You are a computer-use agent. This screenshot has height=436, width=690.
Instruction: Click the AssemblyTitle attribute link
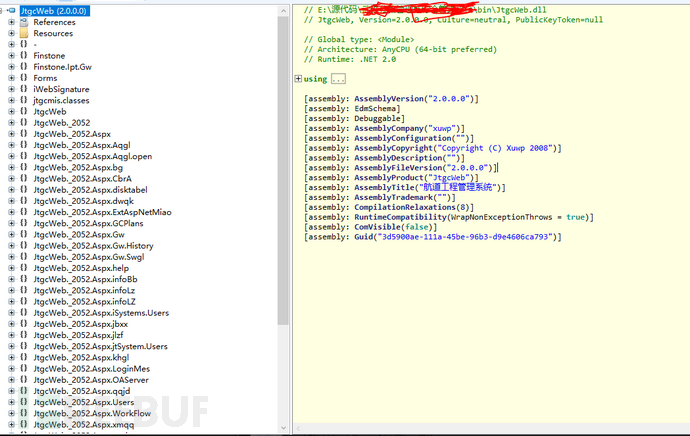click(x=384, y=187)
